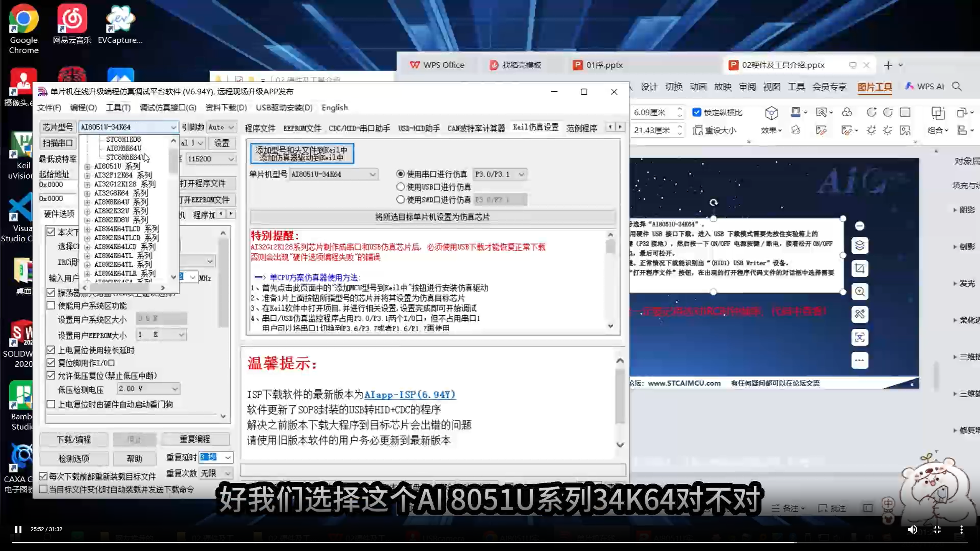This screenshot has width=980, height=551.
Task: Open the 范例程序 tab
Action: (582, 128)
